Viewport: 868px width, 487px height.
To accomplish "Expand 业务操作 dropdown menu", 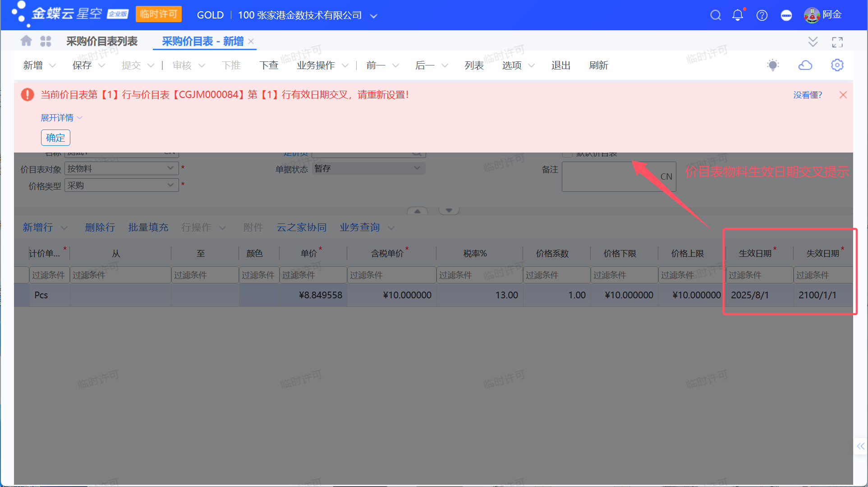I will click(x=345, y=66).
